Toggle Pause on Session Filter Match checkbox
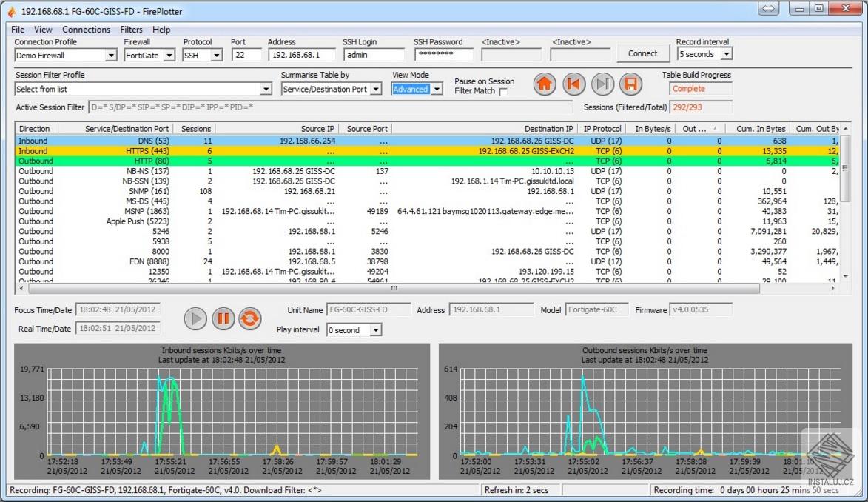The image size is (868, 502). click(x=503, y=91)
